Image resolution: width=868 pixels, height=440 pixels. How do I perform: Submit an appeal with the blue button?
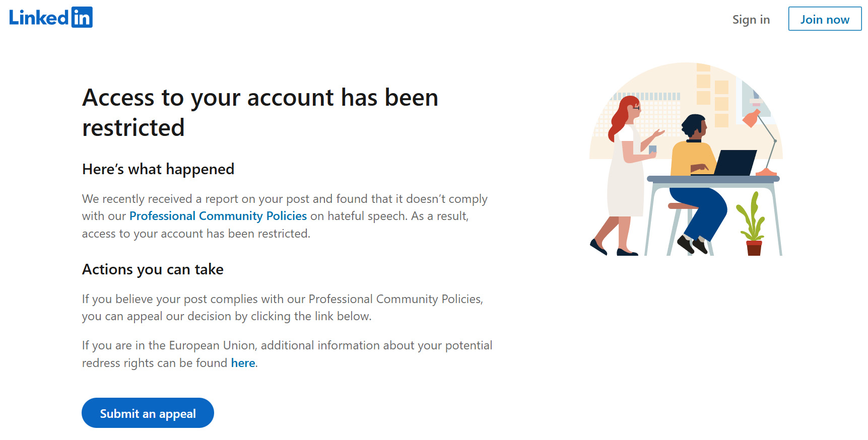pyautogui.click(x=148, y=413)
